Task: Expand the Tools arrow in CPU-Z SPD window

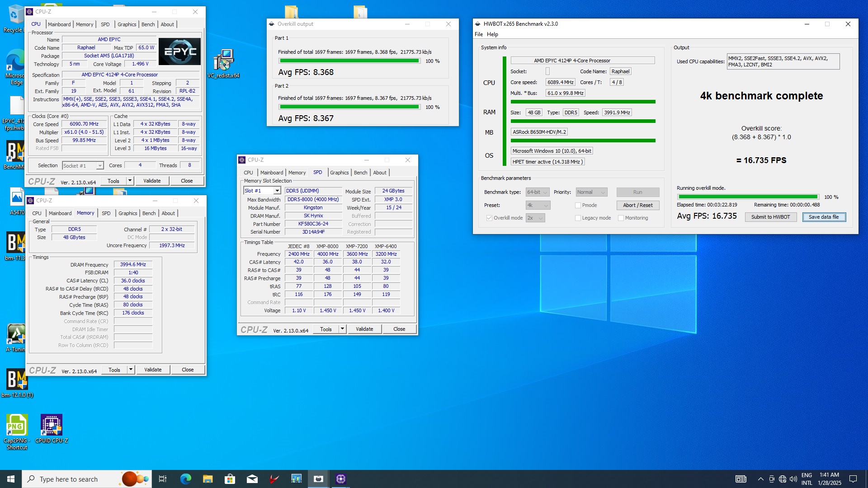Action: coord(342,329)
